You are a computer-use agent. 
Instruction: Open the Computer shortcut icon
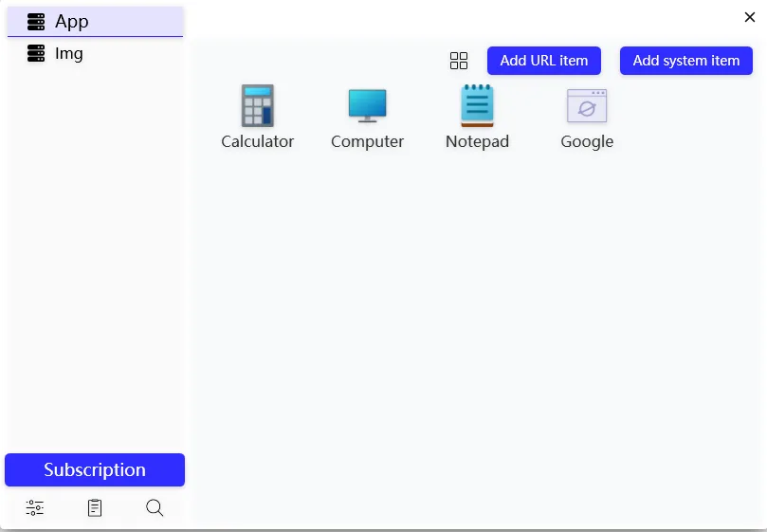point(367,105)
